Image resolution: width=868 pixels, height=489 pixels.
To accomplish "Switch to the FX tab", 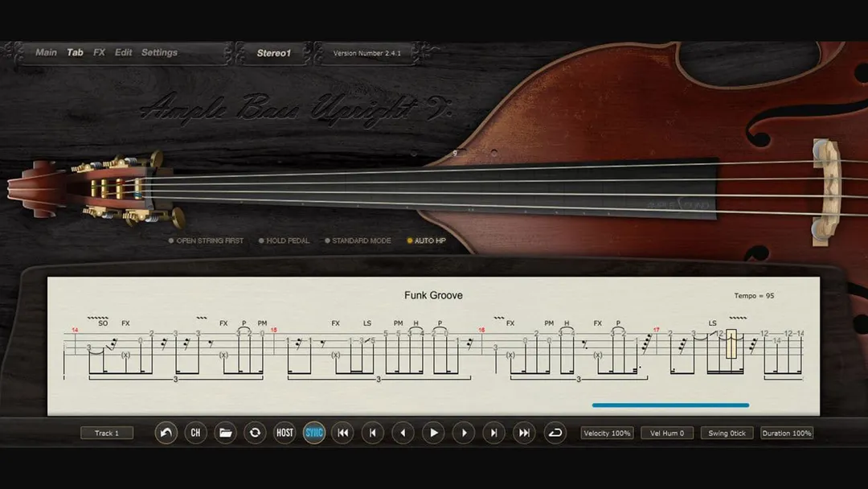I will pyautogui.click(x=99, y=52).
